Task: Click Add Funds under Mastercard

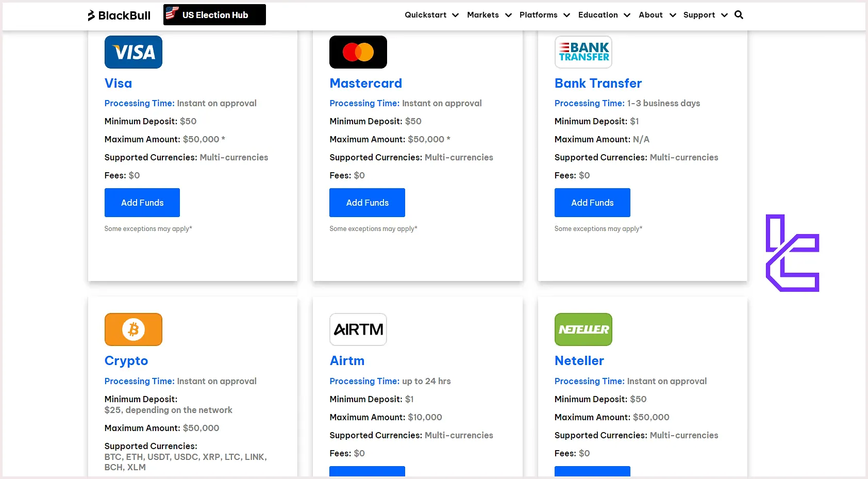Action: 367,203
